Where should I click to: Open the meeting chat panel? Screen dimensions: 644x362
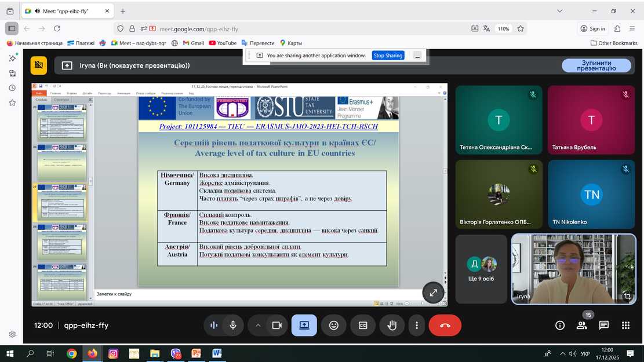[x=603, y=326]
